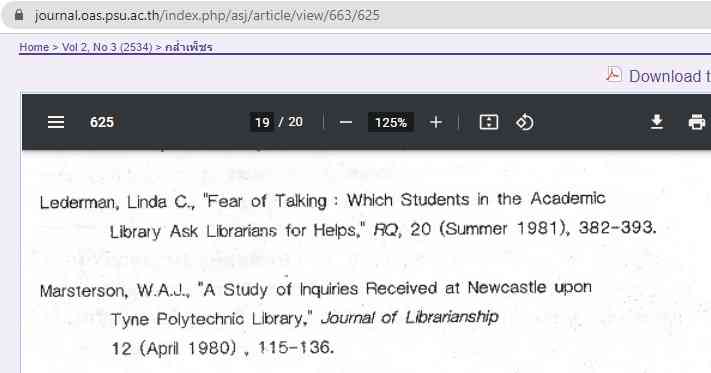This screenshot has width=711, height=373.
Task: Click the 625 document title
Action: [102, 122]
